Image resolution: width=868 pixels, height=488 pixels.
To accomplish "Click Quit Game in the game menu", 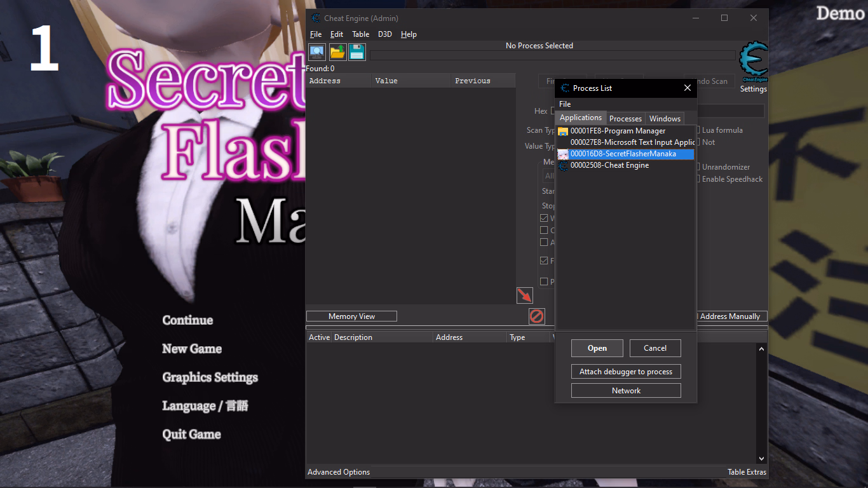I will pyautogui.click(x=191, y=435).
